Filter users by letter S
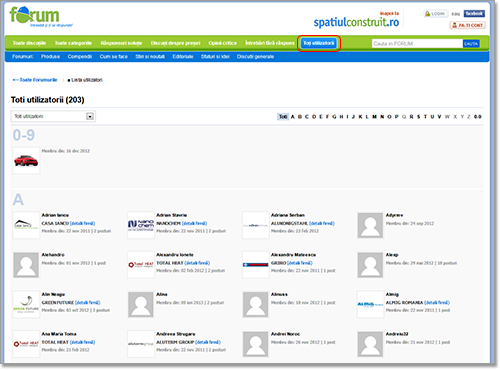 (419, 117)
